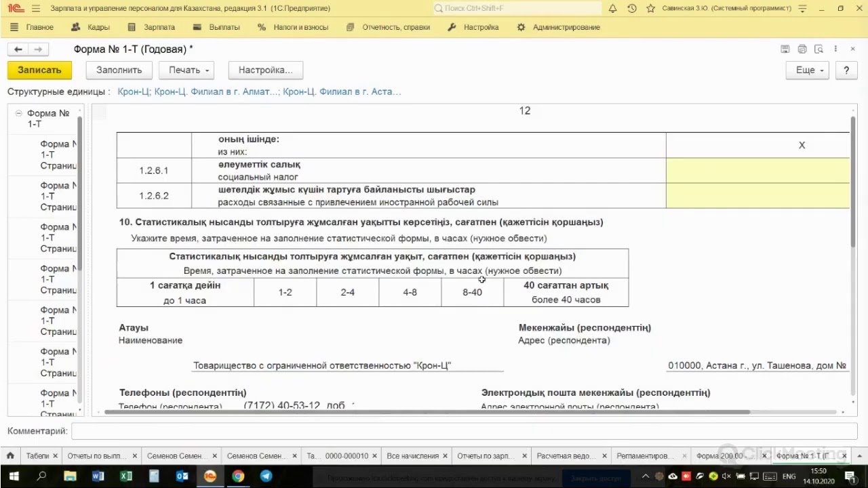Open Chrome from the taskbar
This screenshot has width=868, height=488.
click(238, 476)
